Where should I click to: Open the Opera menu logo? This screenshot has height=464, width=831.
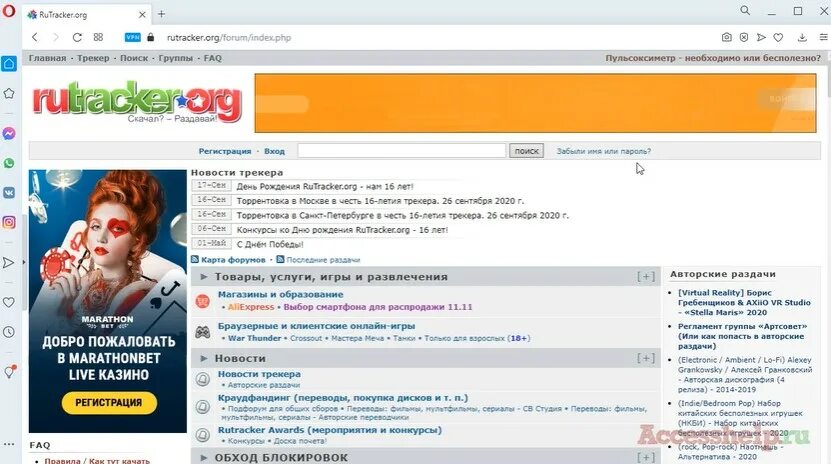[x=9, y=11]
